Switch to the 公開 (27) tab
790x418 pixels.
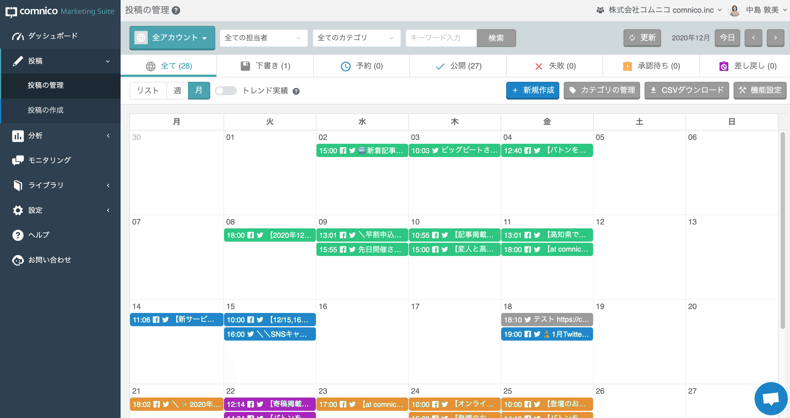458,66
